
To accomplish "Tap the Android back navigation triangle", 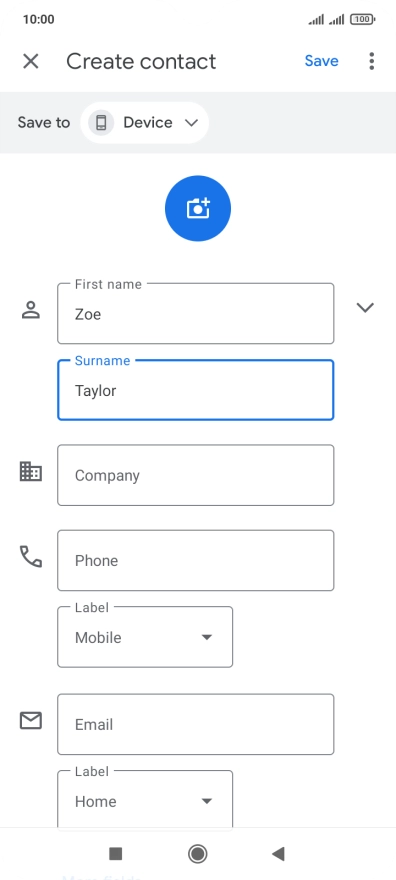I will (x=278, y=854).
